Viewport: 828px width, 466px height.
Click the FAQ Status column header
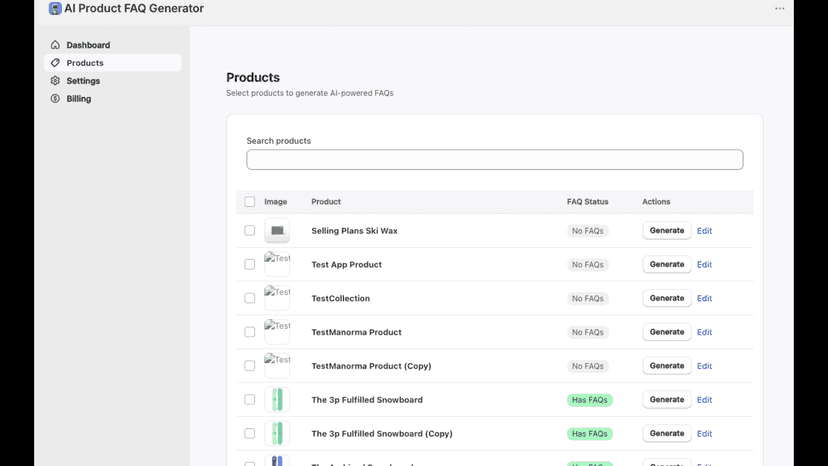point(588,202)
